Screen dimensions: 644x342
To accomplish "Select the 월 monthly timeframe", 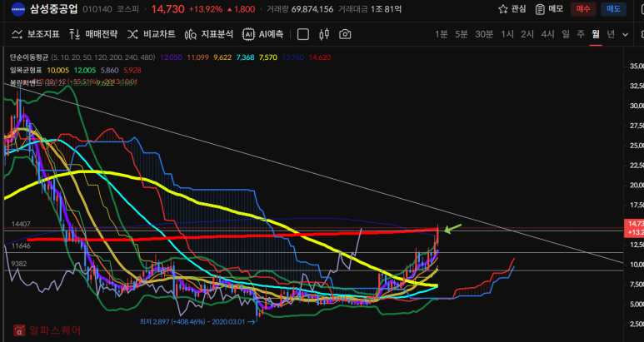I will pyautogui.click(x=596, y=34).
